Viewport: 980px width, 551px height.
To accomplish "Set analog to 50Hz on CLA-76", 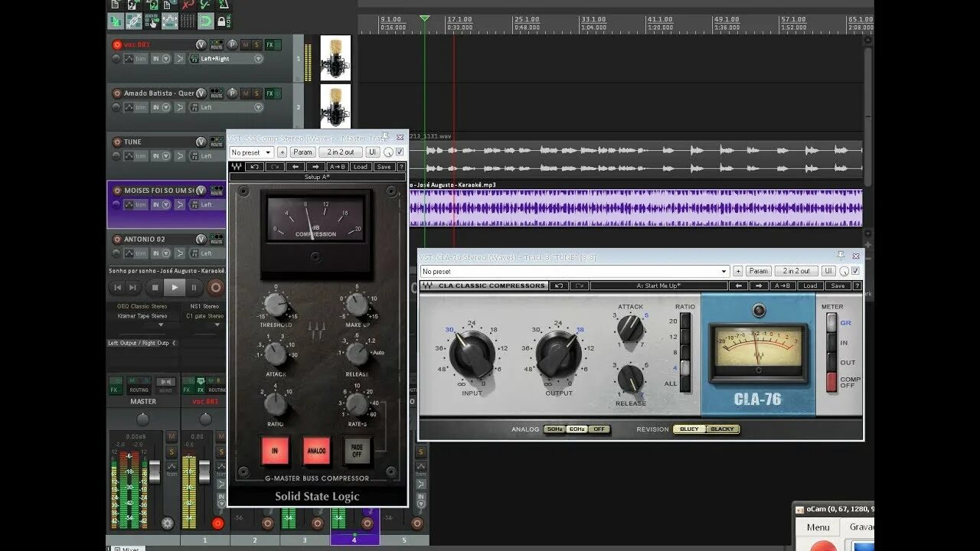I will [554, 429].
